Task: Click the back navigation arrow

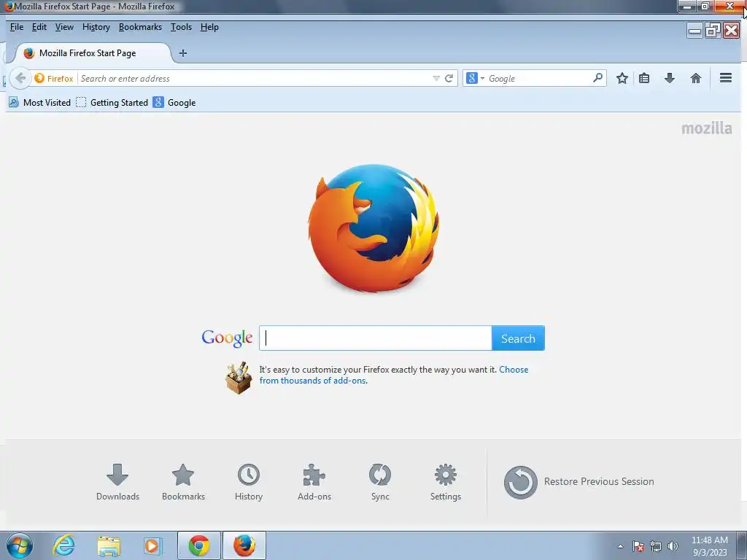Action: coord(20,78)
